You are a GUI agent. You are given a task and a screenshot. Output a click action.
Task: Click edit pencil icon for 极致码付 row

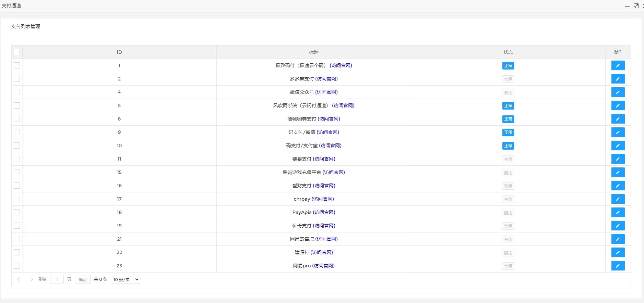(618, 65)
